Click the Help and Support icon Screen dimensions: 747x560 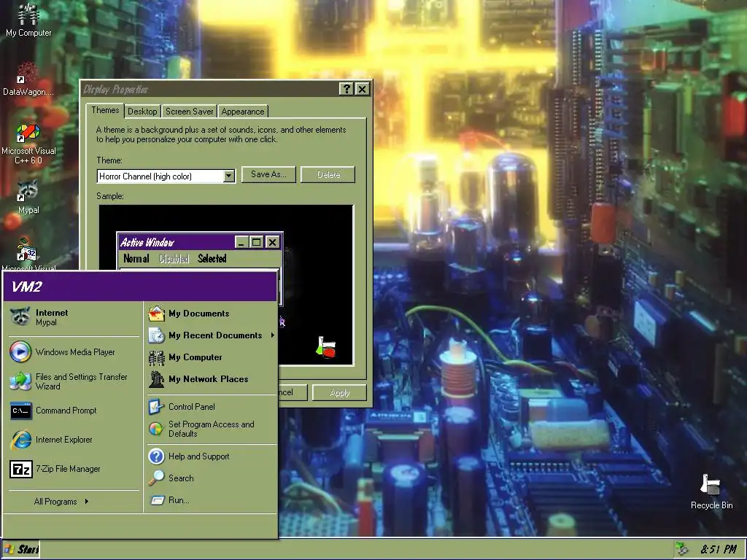tap(156, 456)
